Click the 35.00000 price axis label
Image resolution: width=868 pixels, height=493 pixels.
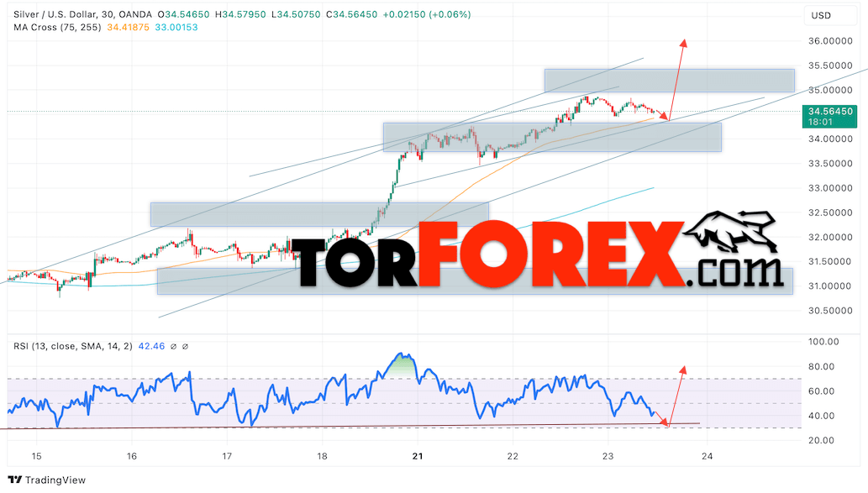(830, 90)
